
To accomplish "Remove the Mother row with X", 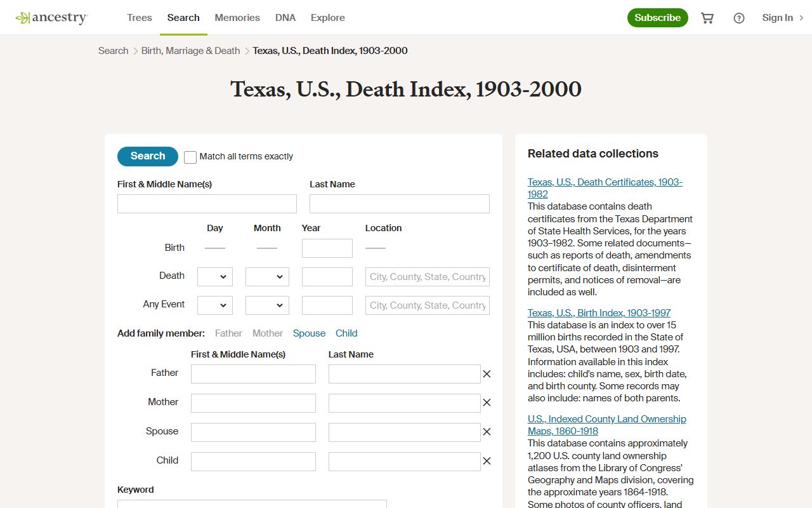I will (487, 403).
